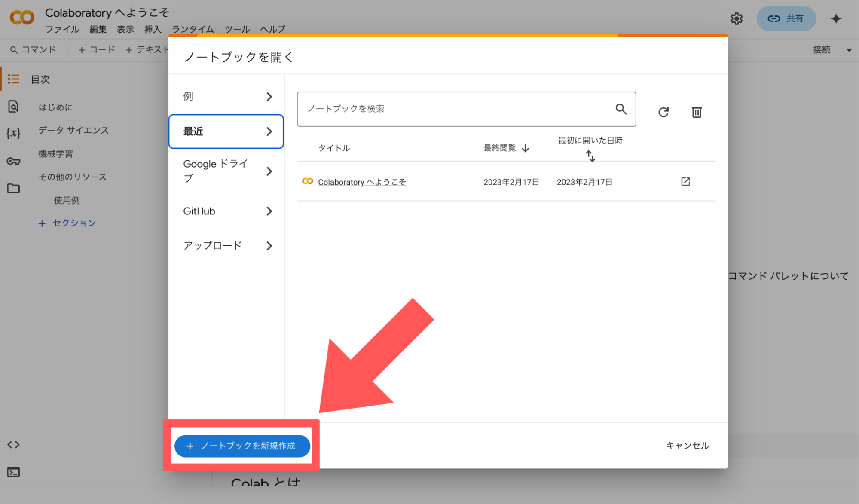This screenshot has width=859, height=504.
Task: Open the files folder sidebar icon
Action: click(x=13, y=188)
